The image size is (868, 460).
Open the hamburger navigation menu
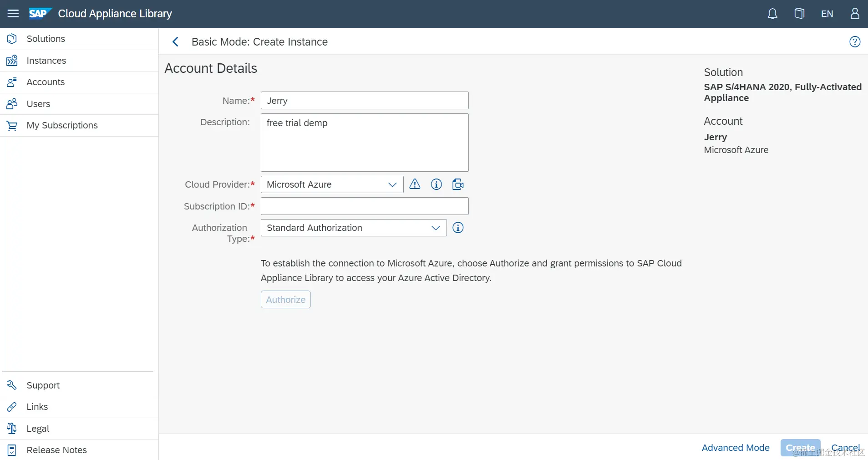(x=13, y=14)
